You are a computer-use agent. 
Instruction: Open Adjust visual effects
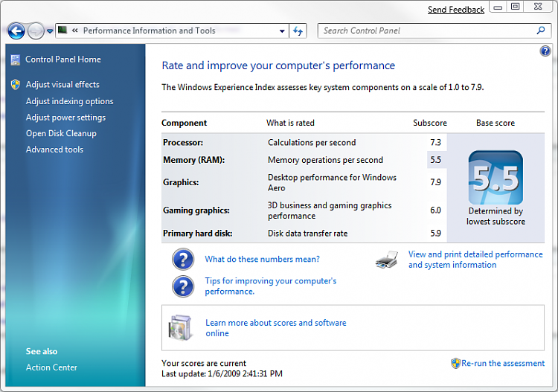click(x=62, y=85)
